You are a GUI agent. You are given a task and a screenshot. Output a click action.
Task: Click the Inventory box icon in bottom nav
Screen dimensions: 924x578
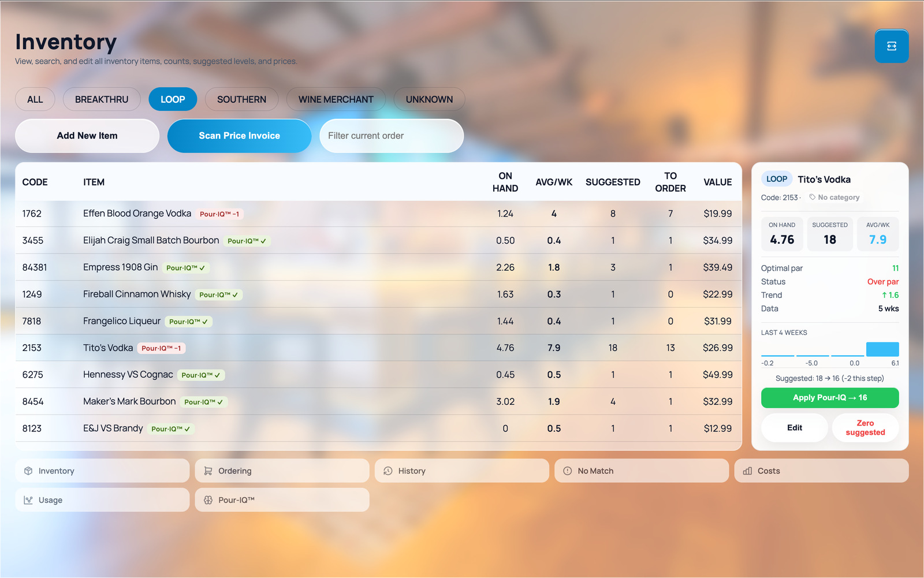point(28,471)
